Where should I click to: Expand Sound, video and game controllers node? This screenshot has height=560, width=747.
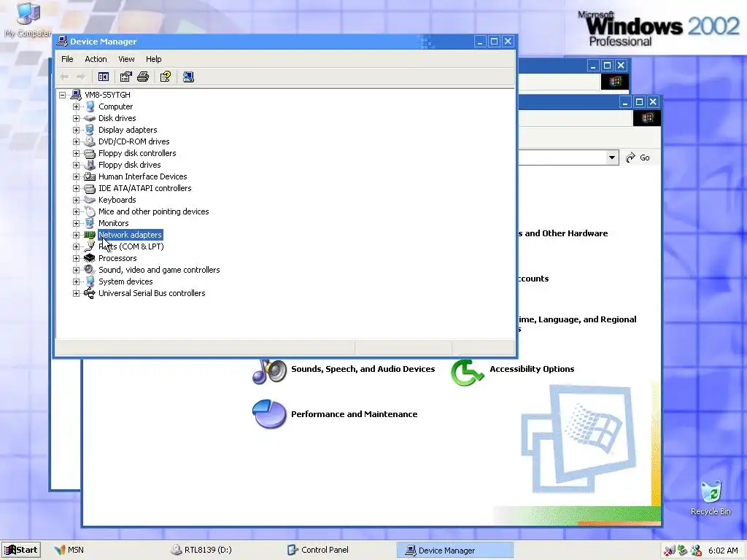click(x=76, y=270)
